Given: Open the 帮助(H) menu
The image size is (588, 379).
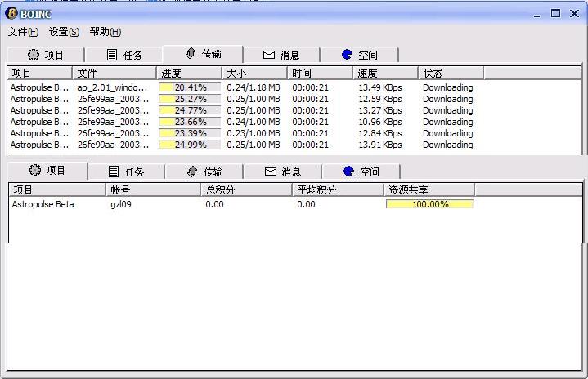Looking at the screenshot, I should 105,32.
